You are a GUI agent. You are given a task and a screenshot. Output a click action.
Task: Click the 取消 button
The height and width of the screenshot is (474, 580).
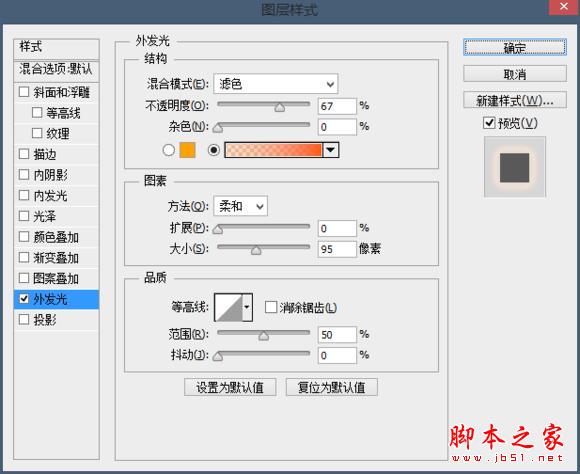click(515, 74)
